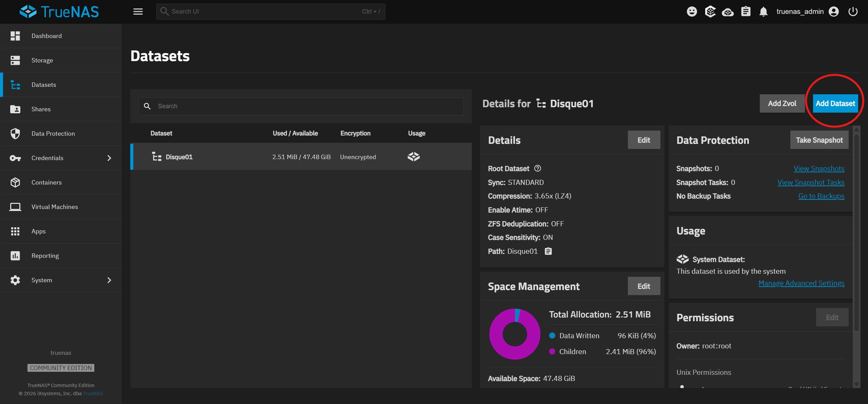Screen dimensions: 868x404
Task: Click the Encryption column header
Action: click(355, 133)
